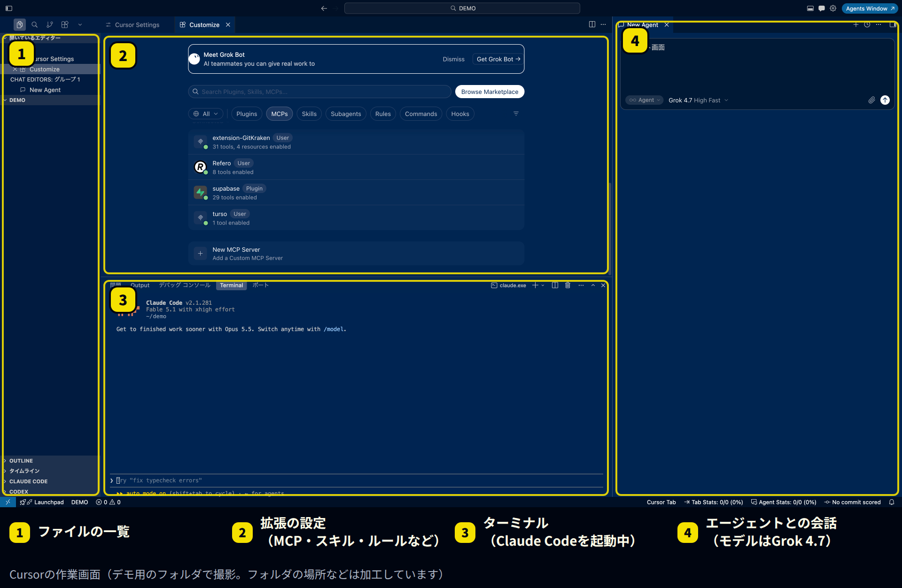Toggle the chat pane icon in the title bar
Viewport: 902px width, 588px height.
(821, 8)
